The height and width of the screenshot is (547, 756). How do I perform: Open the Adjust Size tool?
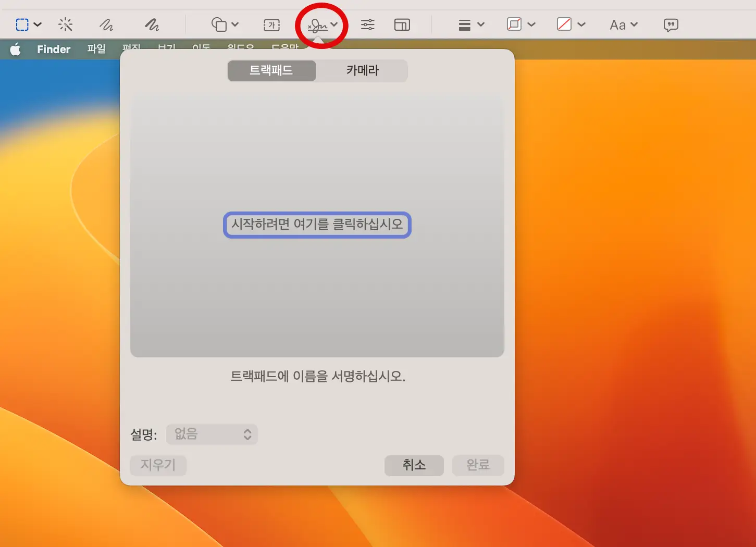coord(402,24)
